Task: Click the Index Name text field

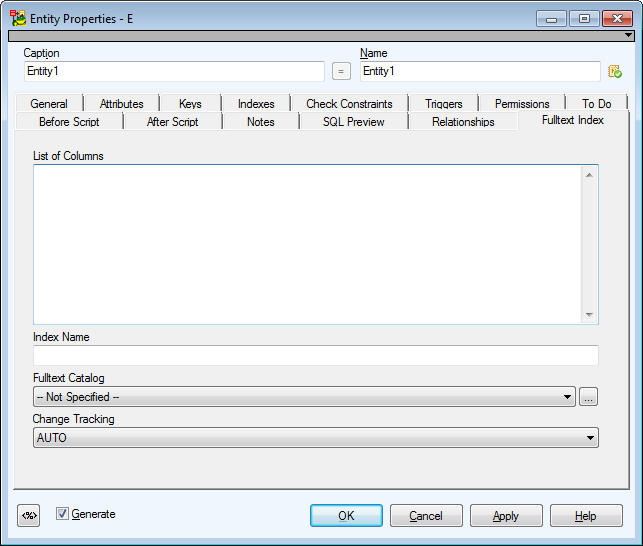Action: tap(316, 355)
